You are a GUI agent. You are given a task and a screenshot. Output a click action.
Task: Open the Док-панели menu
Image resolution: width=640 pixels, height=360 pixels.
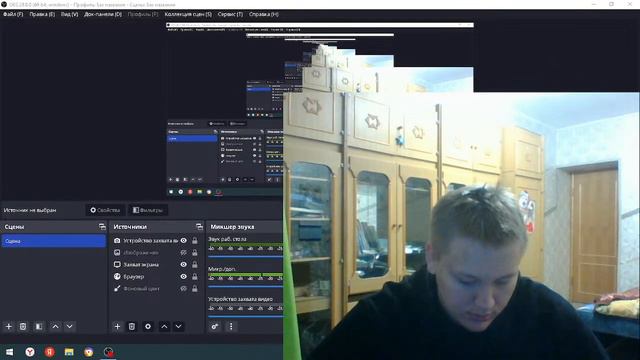pyautogui.click(x=103, y=14)
